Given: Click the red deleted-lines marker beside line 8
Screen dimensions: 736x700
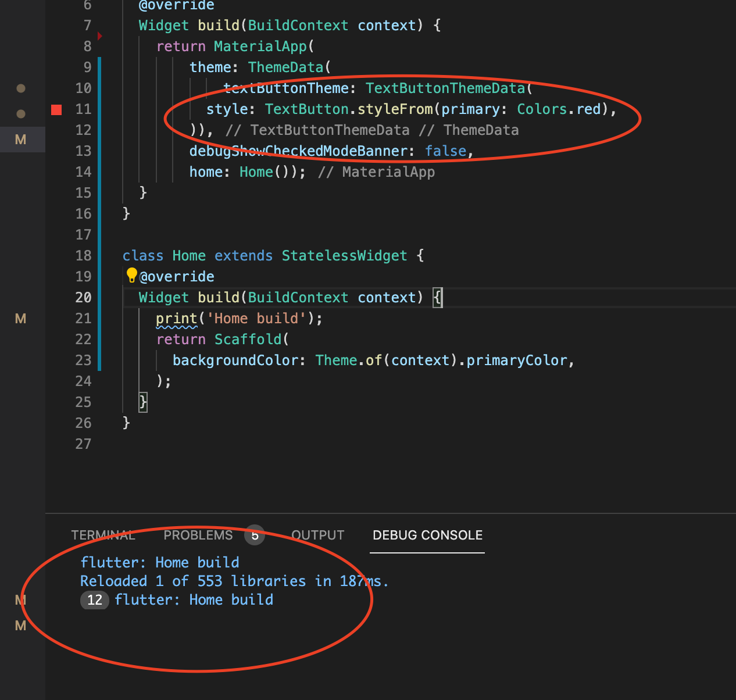Looking at the screenshot, I should 100,37.
